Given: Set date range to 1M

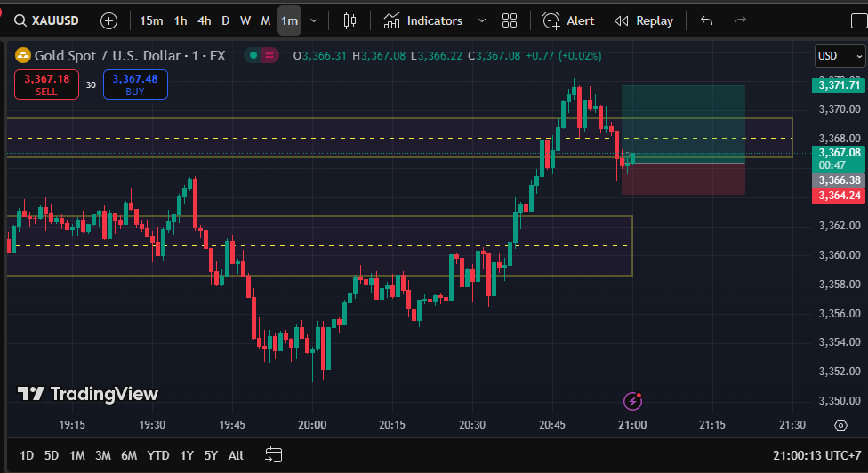Looking at the screenshot, I should pyautogui.click(x=77, y=455).
